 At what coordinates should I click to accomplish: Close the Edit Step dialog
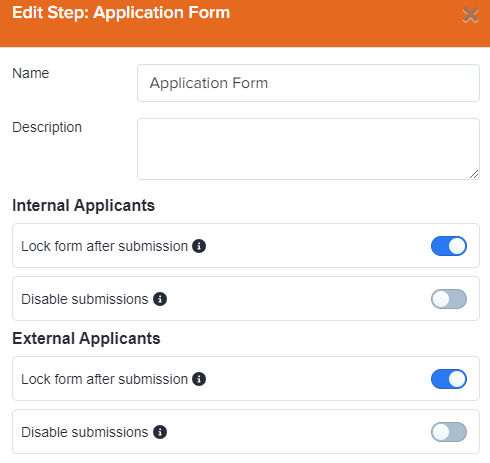tap(470, 15)
